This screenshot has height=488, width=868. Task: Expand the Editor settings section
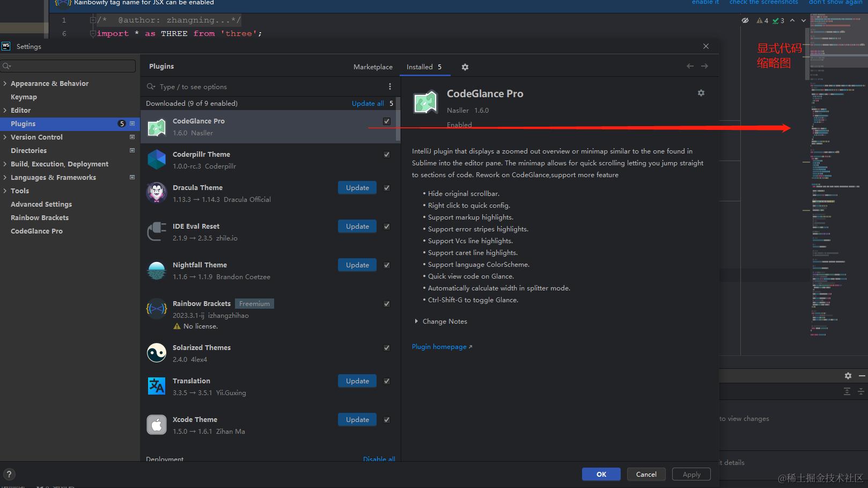coord(5,110)
